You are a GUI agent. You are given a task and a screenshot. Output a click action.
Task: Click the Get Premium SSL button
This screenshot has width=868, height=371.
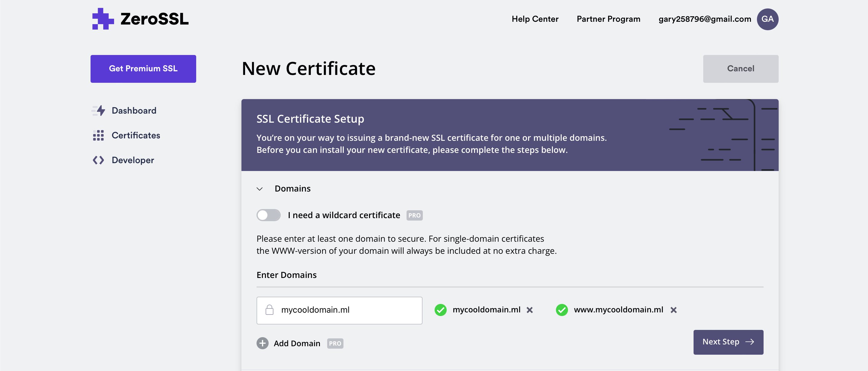pyautogui.click(x=143, y=69)
